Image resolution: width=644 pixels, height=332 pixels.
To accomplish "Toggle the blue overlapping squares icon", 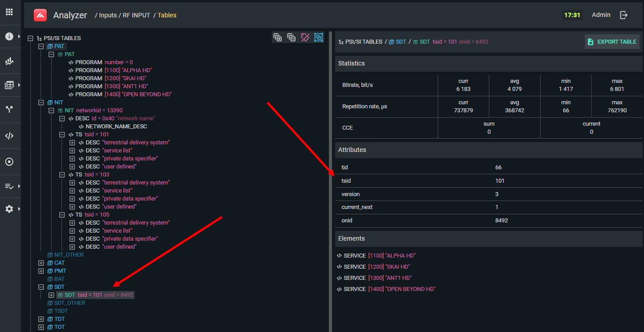I will [x=318, y=37].
